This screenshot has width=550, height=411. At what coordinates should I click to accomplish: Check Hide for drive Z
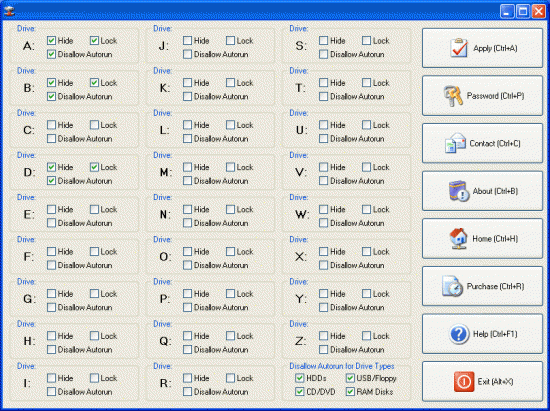pyautogui.click(x=323, y=336)
